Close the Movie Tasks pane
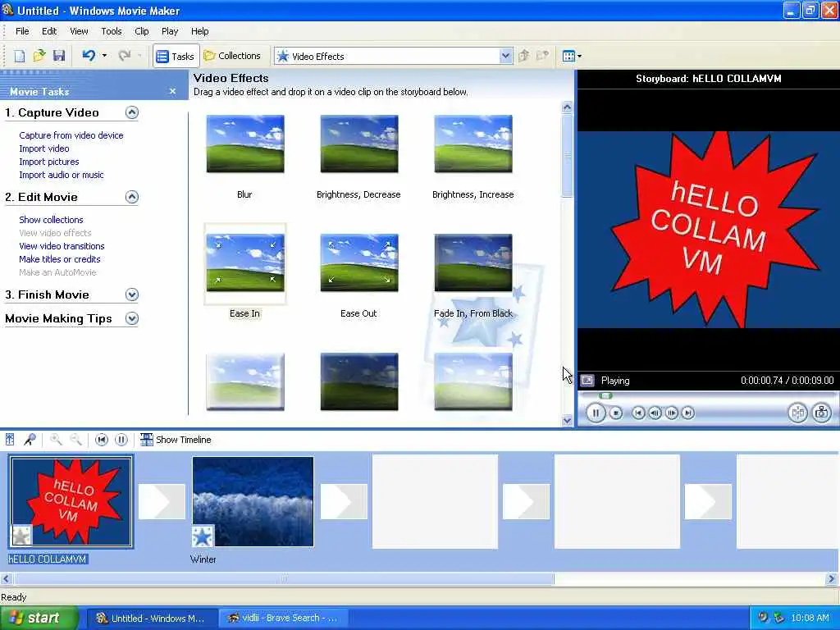 point(172,92)
